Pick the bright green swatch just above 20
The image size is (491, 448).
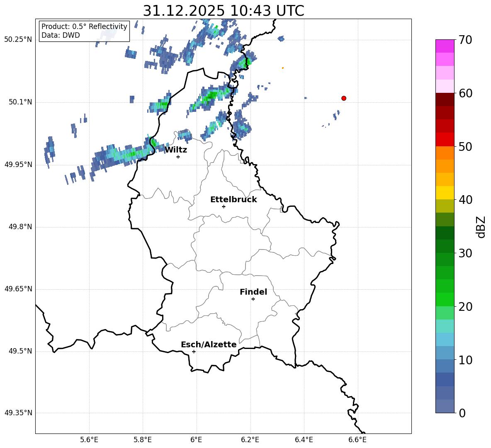tap(445, 299)
